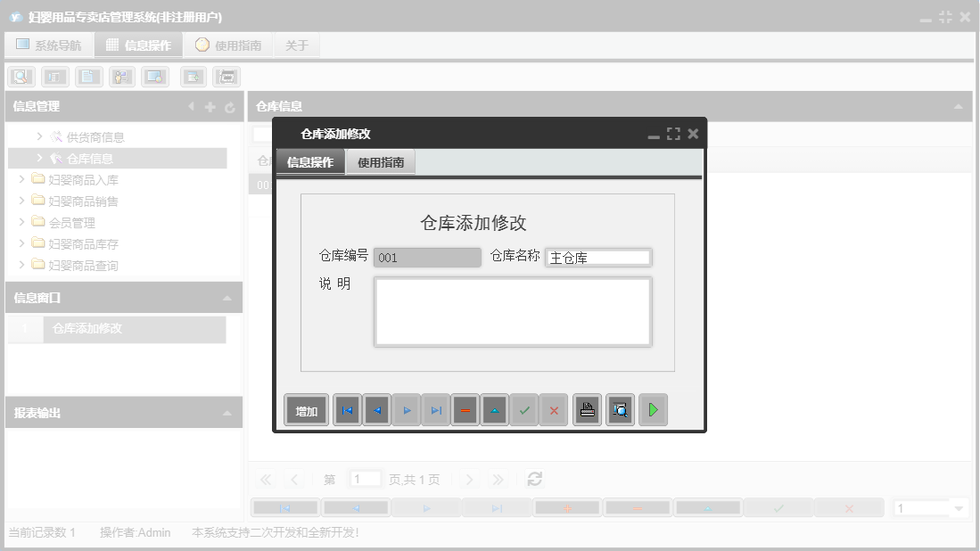Open the print function in the dialog toolbar
The image size is (980, 551).
click(x=587, y=409)
